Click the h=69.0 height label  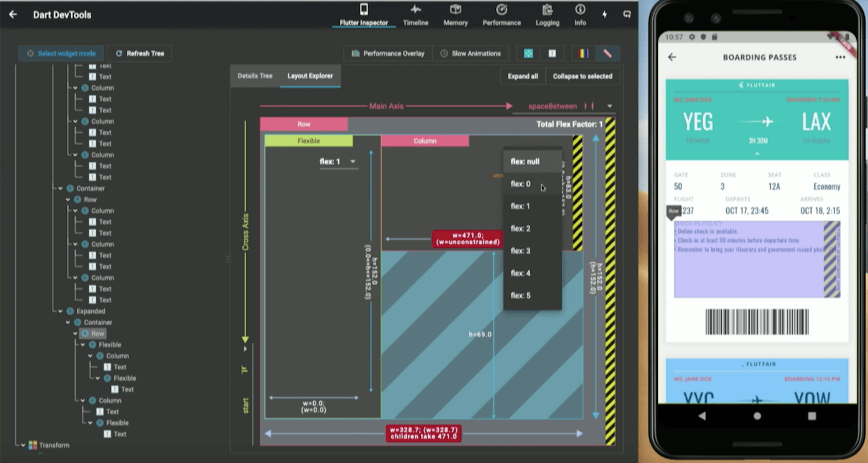[x=480, y=334]
